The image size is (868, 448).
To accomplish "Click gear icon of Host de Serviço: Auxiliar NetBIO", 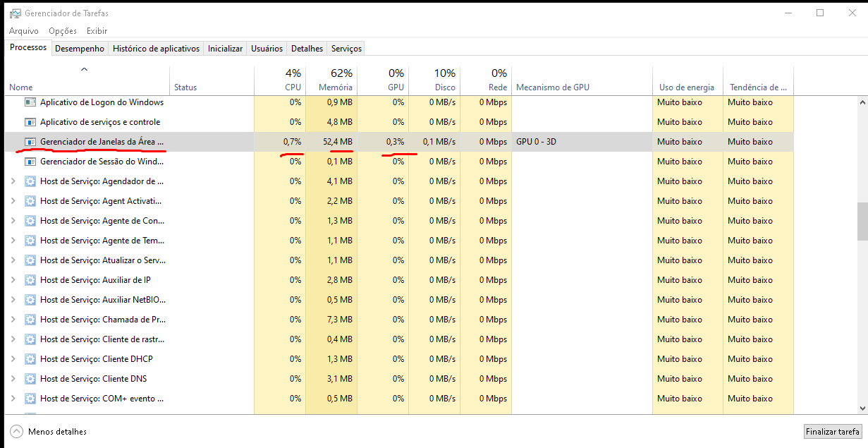I will coord(30,300).
